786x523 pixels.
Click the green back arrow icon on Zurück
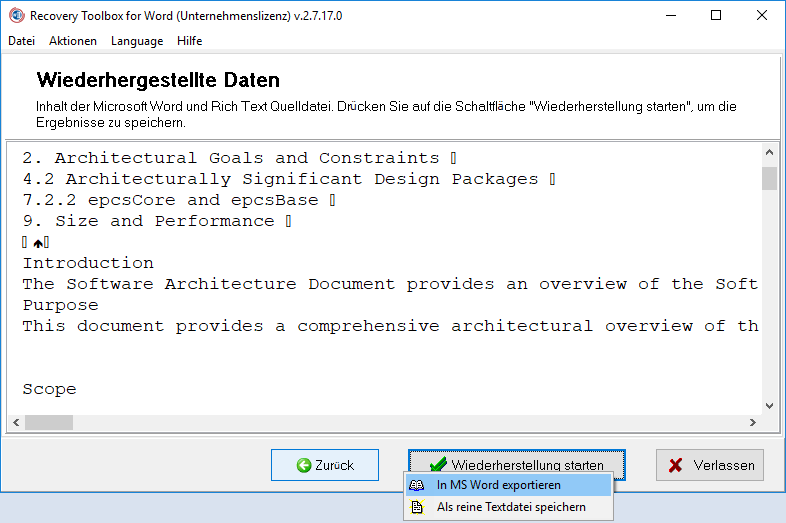tap(303, 465)
